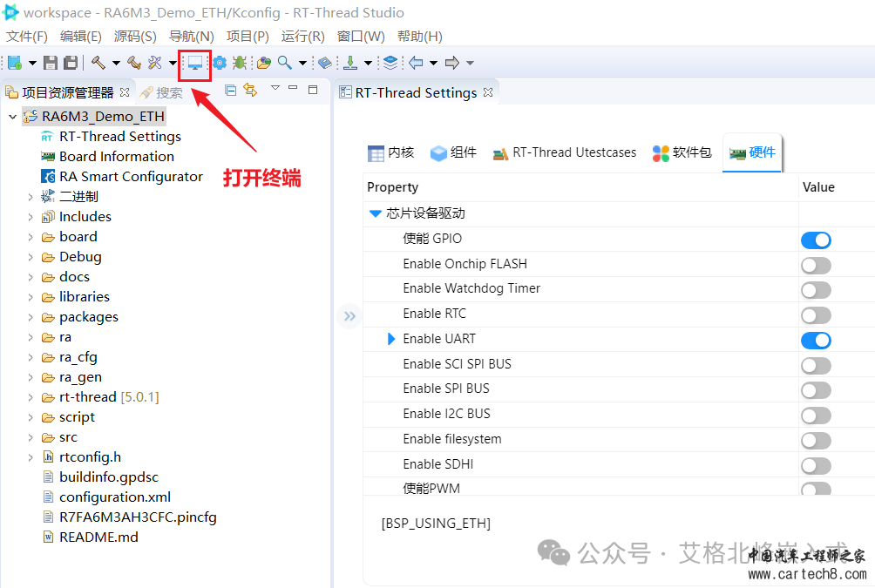Navigate forward with the right arrow icon
The image size is (875, 588).
[x=452, y=63]
